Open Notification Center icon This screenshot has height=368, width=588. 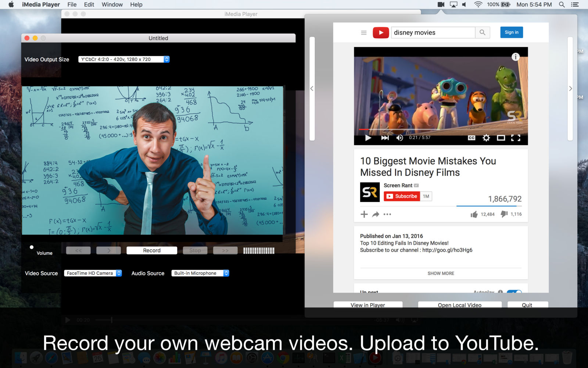575,4
